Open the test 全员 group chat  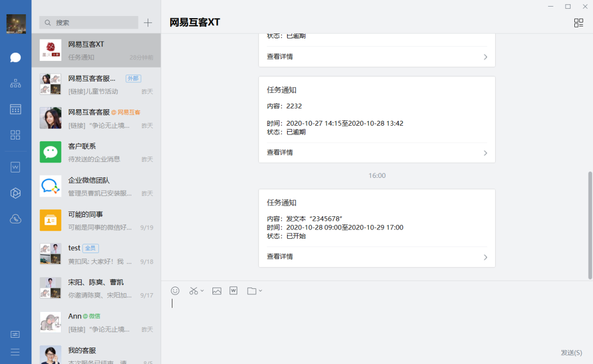[x=97, y=254]
